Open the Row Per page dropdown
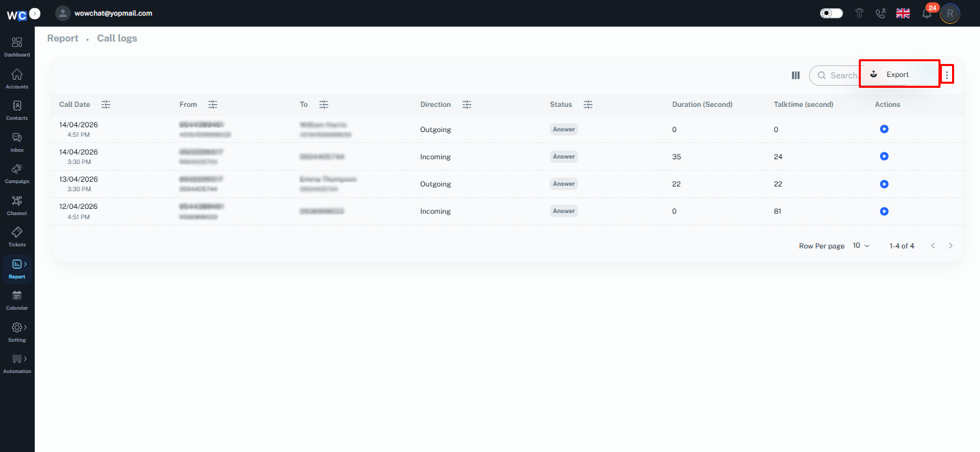 coord(862,246)
